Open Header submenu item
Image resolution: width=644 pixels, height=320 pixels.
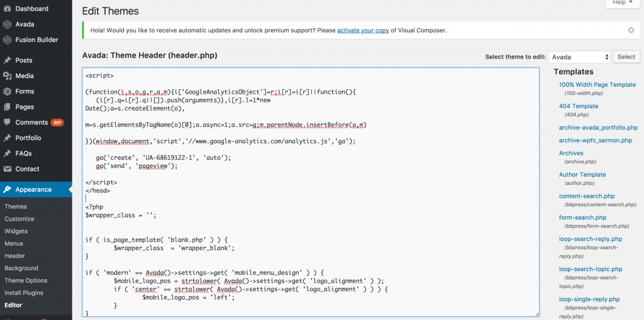click(15, 256)
